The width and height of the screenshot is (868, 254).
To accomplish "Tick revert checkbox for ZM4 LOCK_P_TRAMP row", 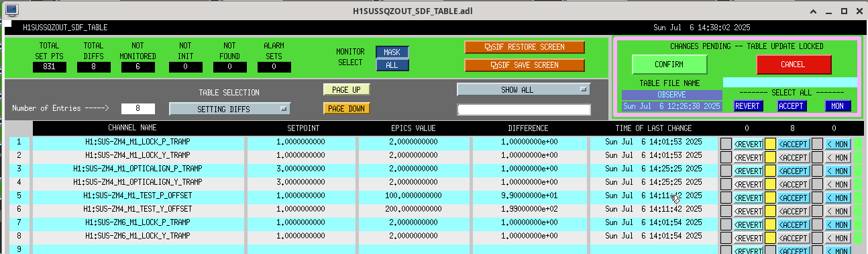I will [x=726, y=143].
